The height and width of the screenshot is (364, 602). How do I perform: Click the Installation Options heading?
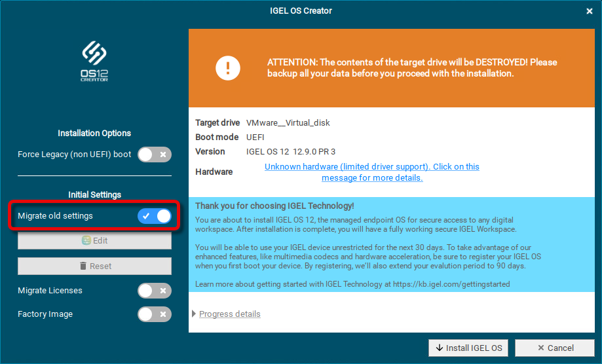(94, 133)
